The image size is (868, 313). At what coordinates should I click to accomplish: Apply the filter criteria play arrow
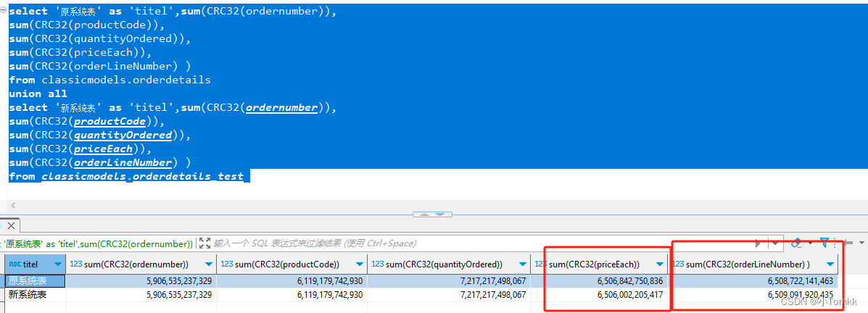(759, 243)
